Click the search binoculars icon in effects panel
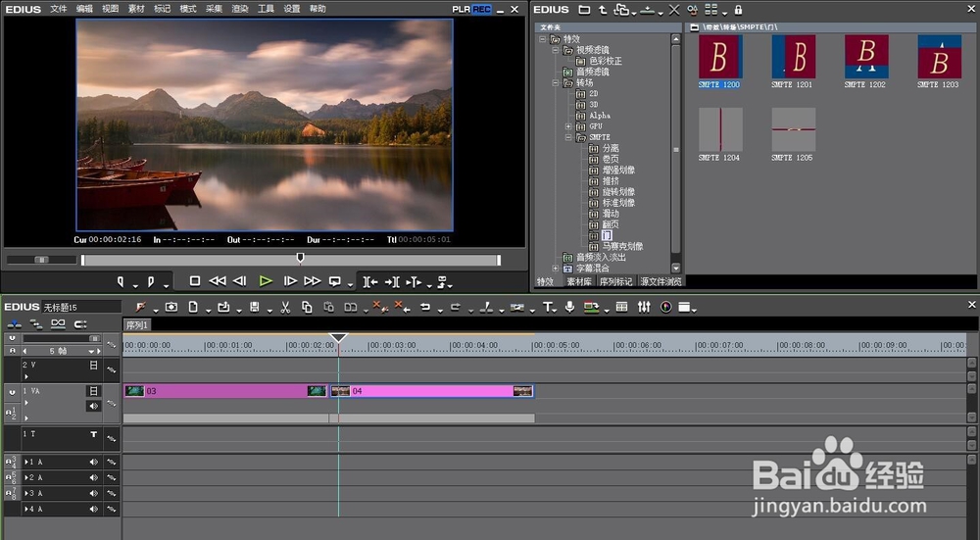 click(692, 10)
